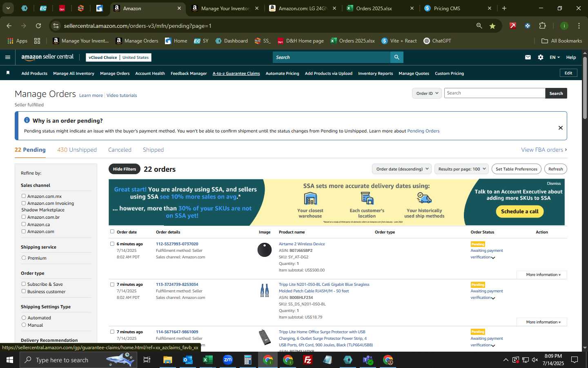Open a new browser tab with plus

(x=504, y=8)
